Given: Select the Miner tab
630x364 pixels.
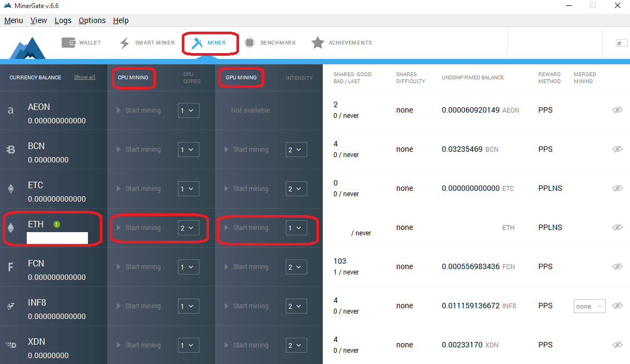Looking at the screenshot, I should point(209,42).
